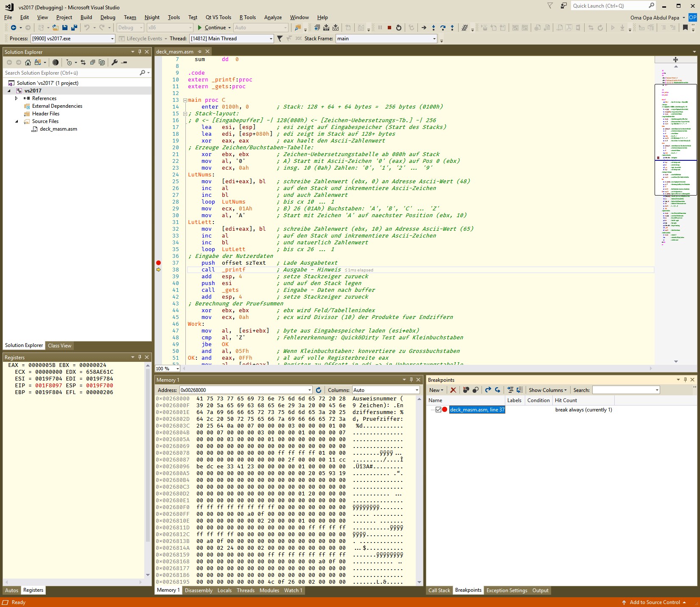Click the Memory window refresh icon
The height and width of the screenshot is (607, 700).
(x=319, y=390)
